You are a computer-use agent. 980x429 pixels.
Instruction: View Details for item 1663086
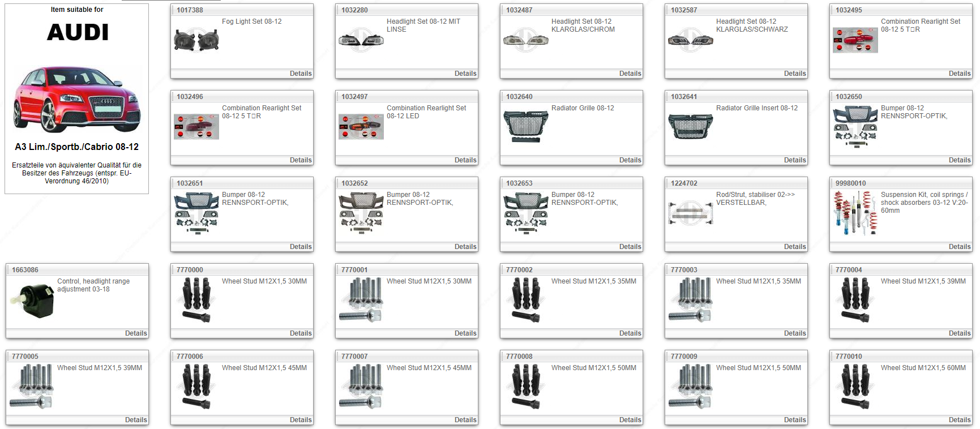coord(135,333)
